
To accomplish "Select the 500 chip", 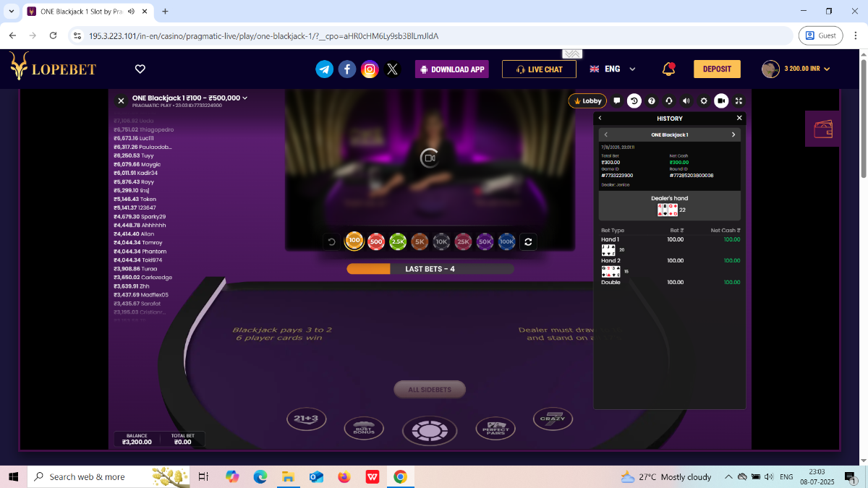I will coord(375,242).
